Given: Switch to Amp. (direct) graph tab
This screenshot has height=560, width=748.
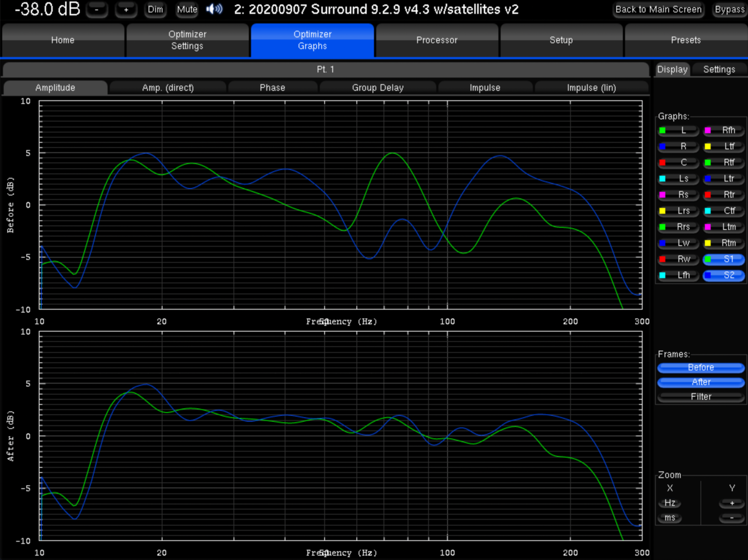Looking at the screenshot, I should point(168,88).
